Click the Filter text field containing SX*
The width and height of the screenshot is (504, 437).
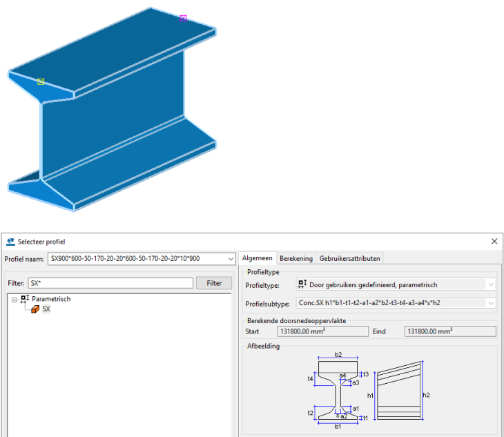pyautogui.click(x=110, y=283)
